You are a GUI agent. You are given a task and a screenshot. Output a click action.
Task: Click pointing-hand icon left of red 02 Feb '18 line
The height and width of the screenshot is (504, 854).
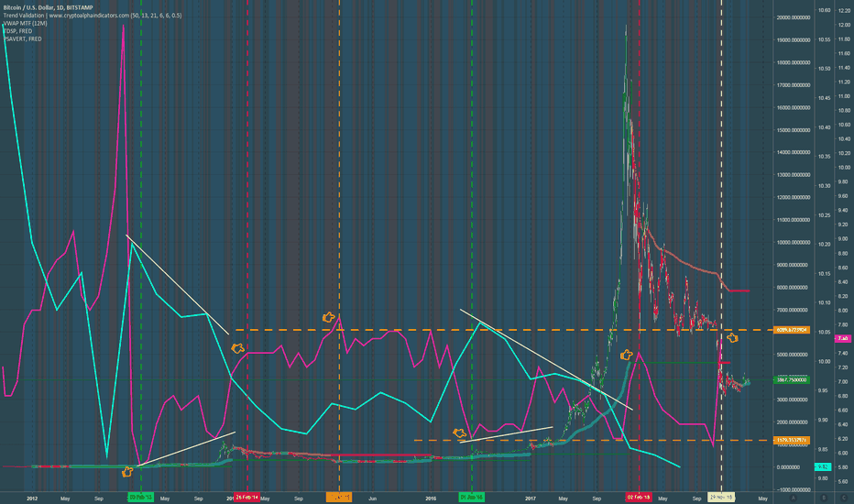(x=627, y=356)
